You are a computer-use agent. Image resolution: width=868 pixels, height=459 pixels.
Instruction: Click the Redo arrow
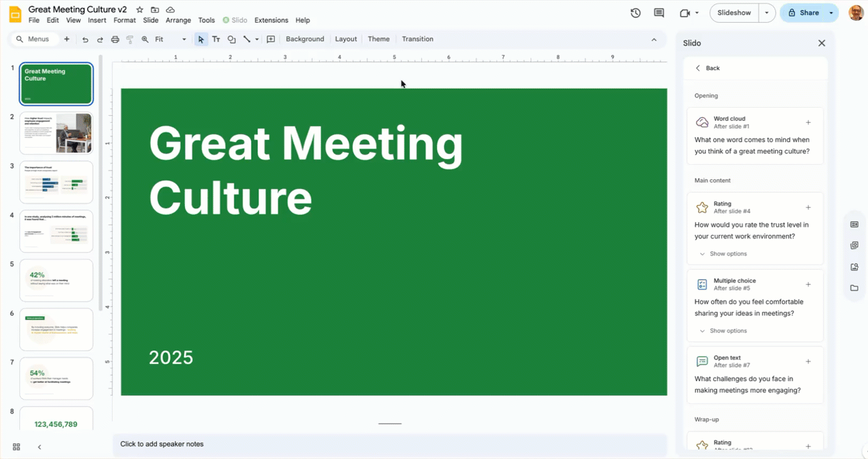[100, 39]
